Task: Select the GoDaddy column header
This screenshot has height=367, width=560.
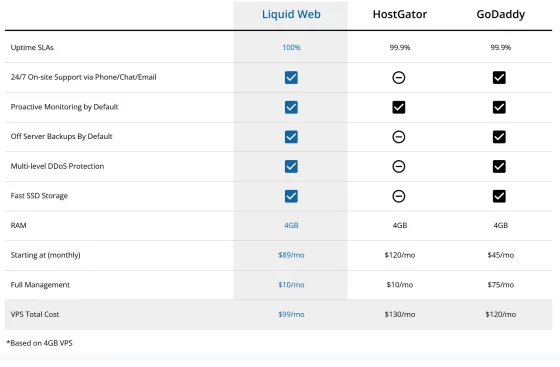Action: (x=501, y=14)
